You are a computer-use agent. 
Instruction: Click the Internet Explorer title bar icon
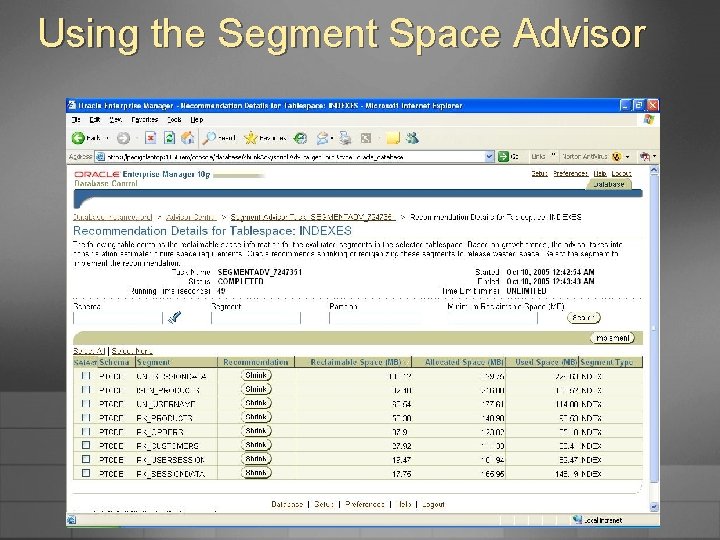pyautogui.click(x=72, y=105)
